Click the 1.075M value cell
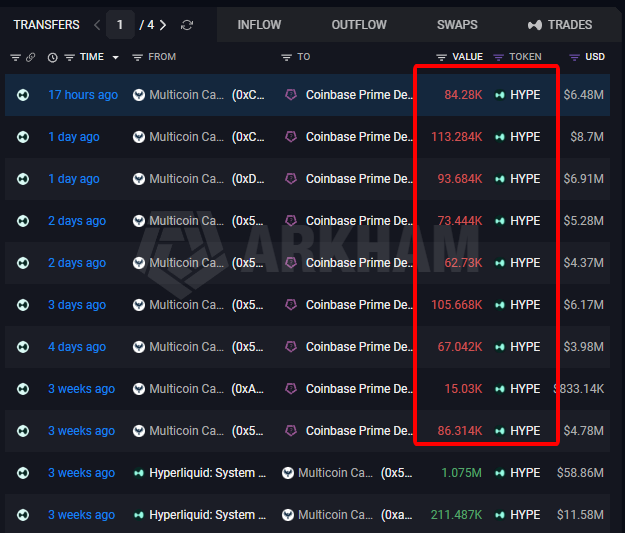The height and width of the screenshot is (533, 625). [x=462, y=473]
